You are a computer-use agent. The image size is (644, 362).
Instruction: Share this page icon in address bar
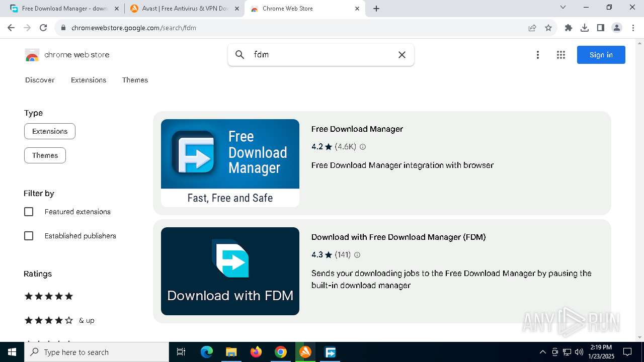tap(532, 28)
